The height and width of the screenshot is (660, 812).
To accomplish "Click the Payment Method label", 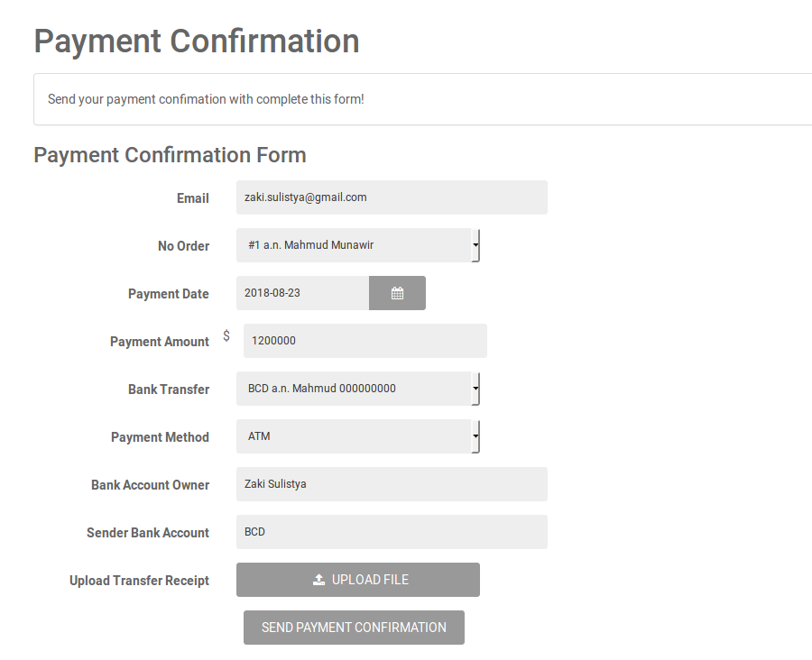I will pyautogui.click(x=160, y=437).
